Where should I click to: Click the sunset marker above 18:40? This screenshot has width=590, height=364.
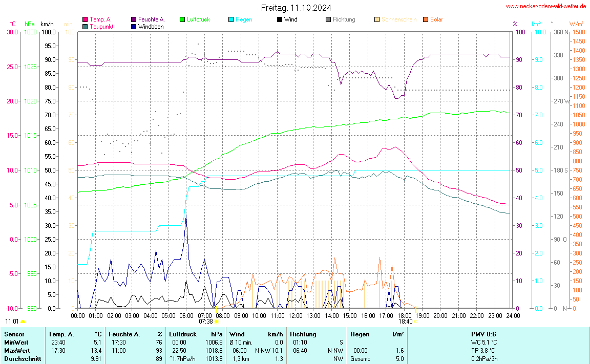pos(416,309)
